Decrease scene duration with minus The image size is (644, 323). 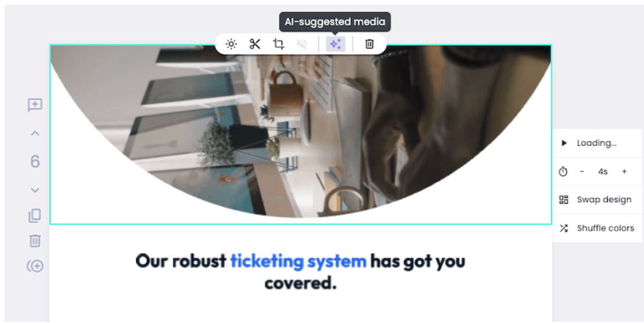(582, 171)
